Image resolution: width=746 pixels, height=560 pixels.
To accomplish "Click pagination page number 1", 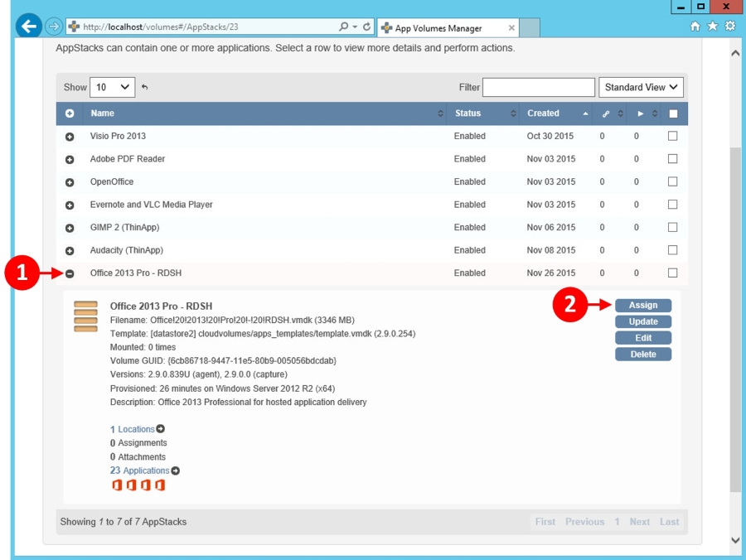I will click(617, 522).
